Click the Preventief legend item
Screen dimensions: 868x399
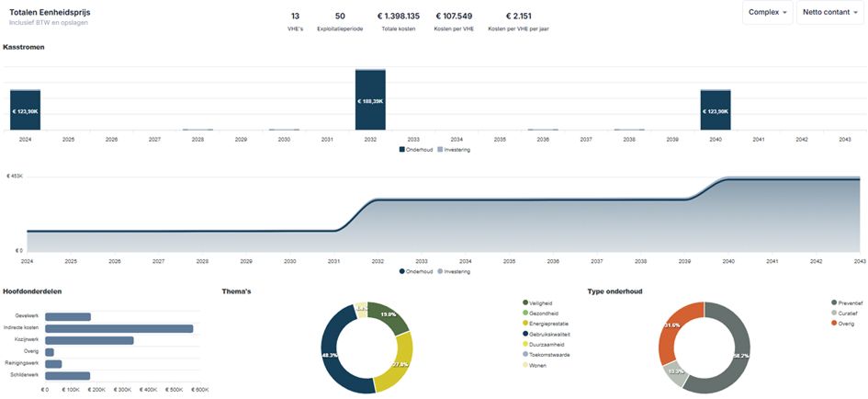[x=852, y=302]
